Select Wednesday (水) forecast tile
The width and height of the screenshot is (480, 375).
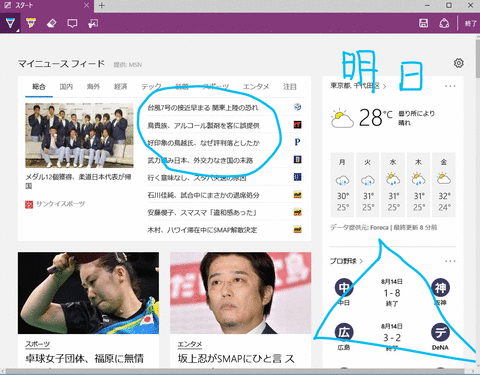393,185
